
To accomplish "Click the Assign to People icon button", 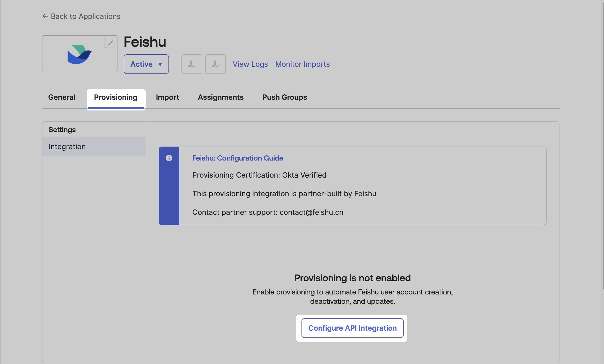I will tap(192, 64).
